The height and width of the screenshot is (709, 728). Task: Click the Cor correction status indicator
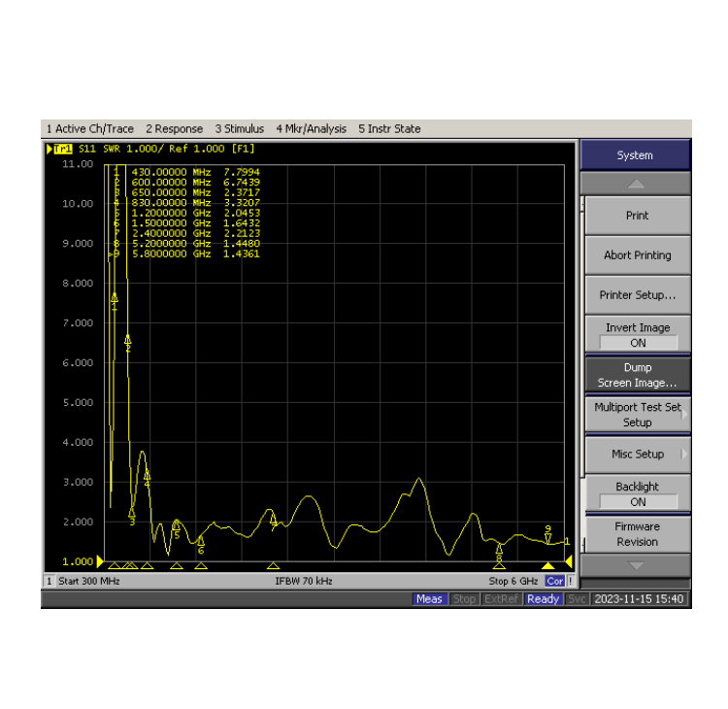click(554, 581)
